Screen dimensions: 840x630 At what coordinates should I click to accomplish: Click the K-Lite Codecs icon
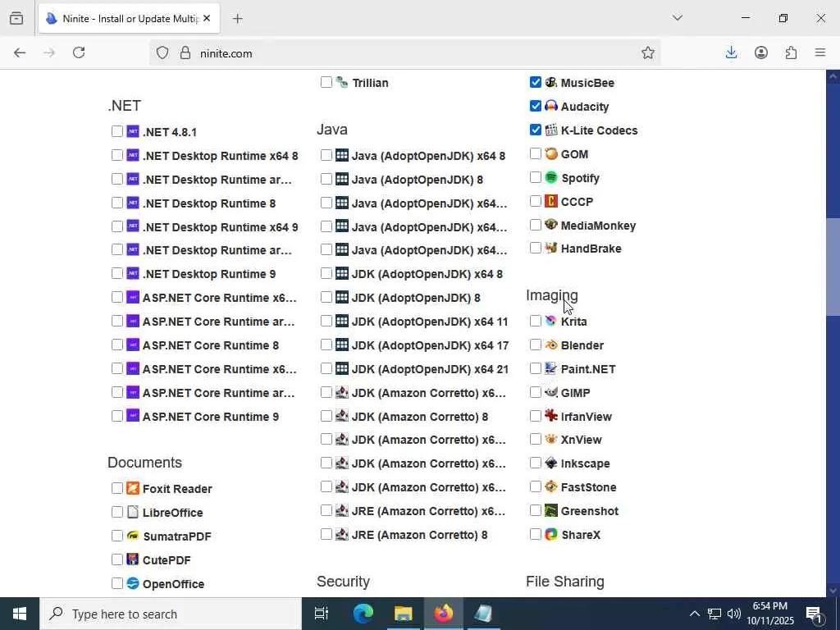coord(550,130)
